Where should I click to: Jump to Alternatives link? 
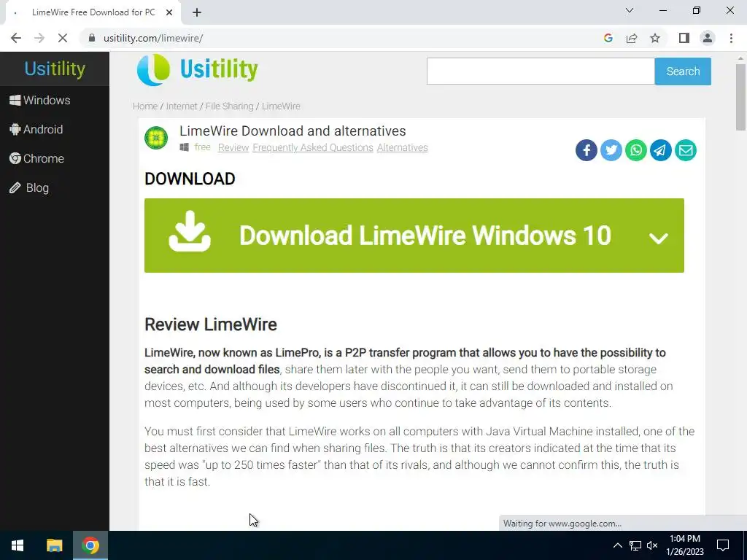point(403,147)
